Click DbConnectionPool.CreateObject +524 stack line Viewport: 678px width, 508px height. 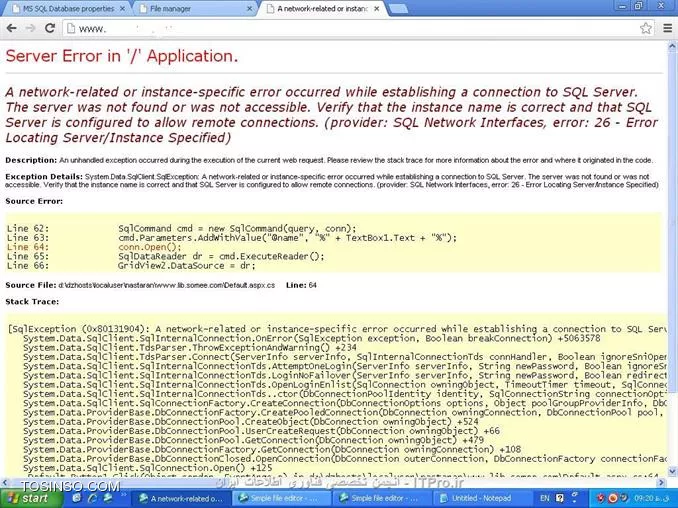pos(251,422)
